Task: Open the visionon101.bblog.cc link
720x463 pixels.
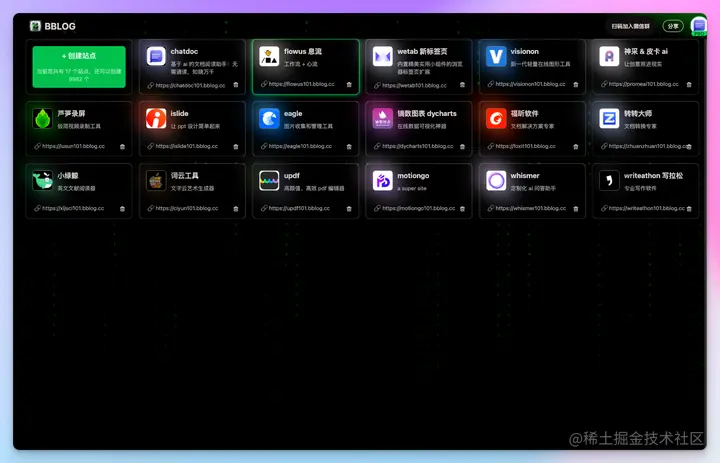Action: coord(530,84)
